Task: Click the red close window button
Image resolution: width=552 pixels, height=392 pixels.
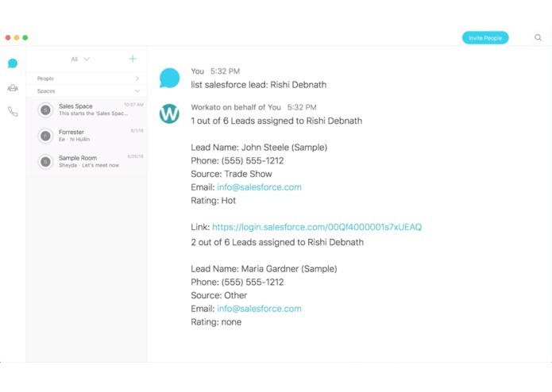Action: pos(8,37)
